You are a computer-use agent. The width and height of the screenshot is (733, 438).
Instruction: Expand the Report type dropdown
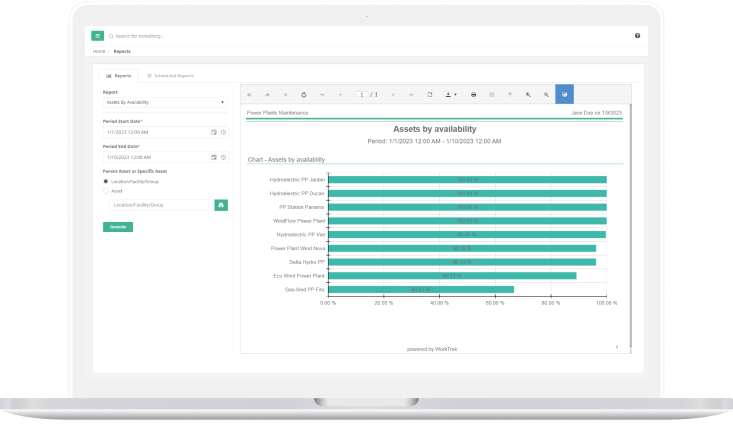[x=165, y=102]
